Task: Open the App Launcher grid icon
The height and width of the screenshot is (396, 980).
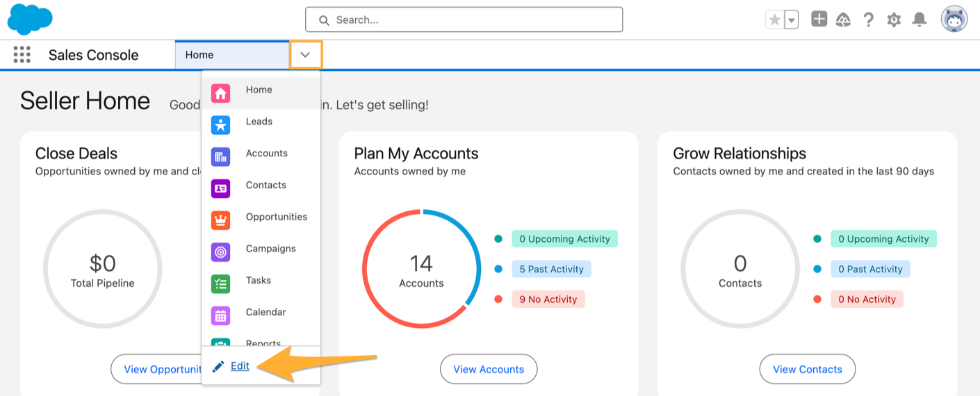Action: (x=22, y=55)
